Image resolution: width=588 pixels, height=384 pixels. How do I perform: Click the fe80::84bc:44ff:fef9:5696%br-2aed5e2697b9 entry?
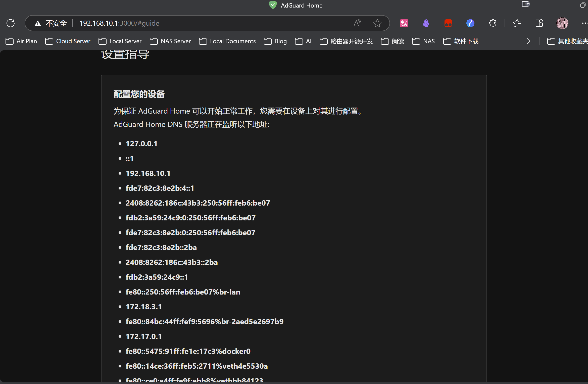tap(205, 322)
